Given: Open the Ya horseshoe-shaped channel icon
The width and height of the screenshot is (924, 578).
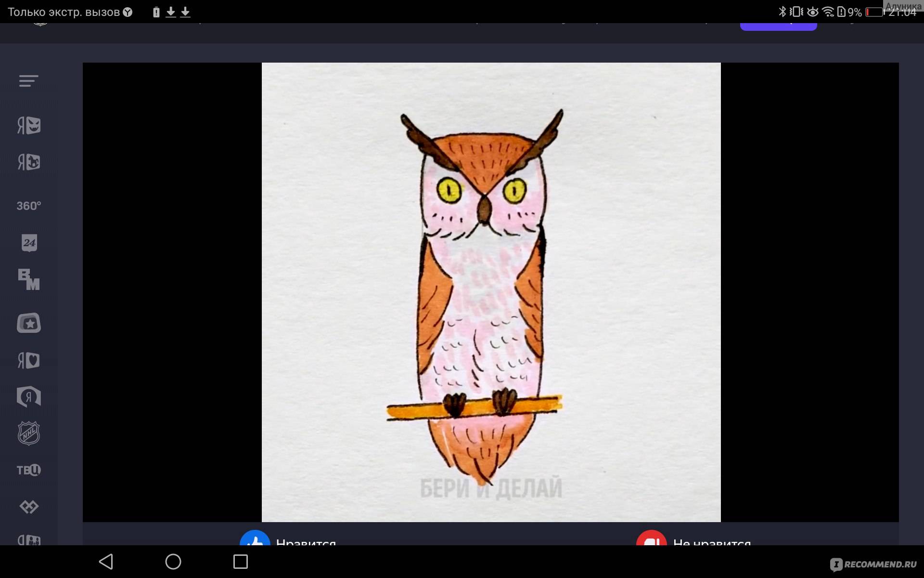Looking at the screenshot, I should [x=28, y=397].
